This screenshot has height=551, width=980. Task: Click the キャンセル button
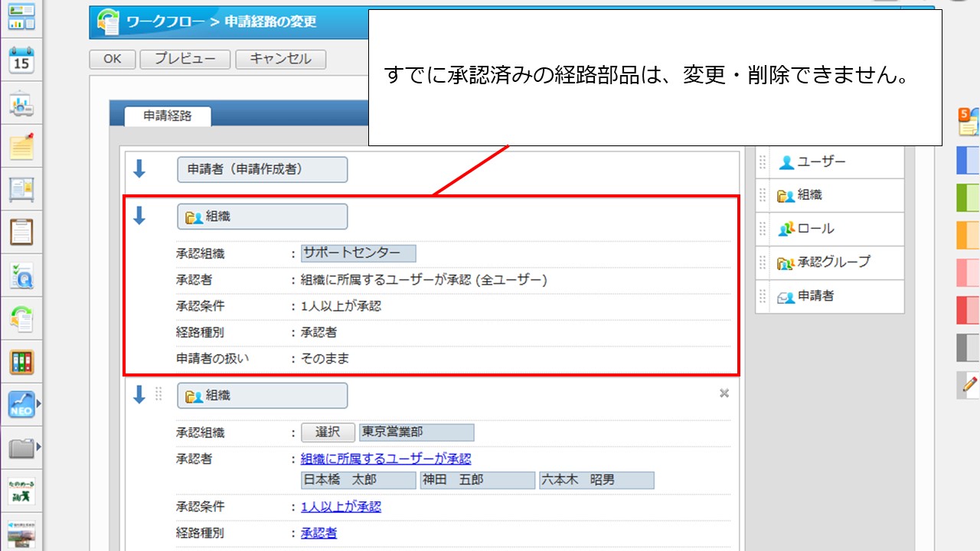pos(281,59)
